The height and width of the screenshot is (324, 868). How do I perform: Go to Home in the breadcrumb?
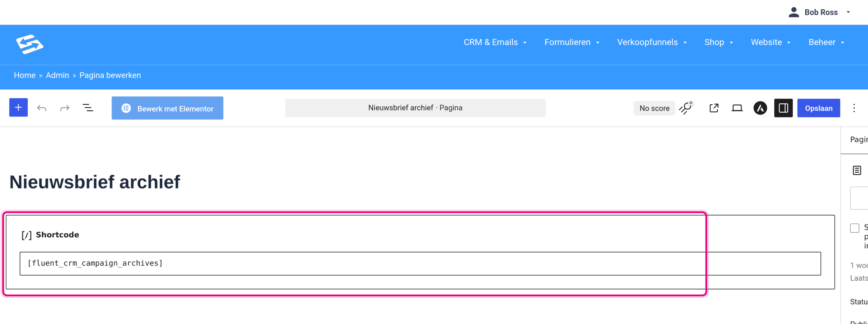tap(25, 75)
